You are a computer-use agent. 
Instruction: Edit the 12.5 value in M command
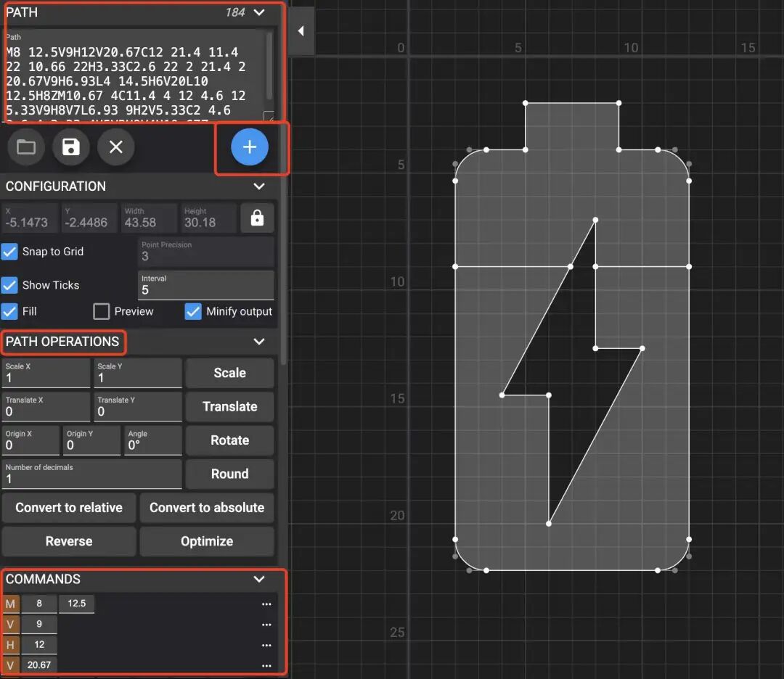pos(76,604)
